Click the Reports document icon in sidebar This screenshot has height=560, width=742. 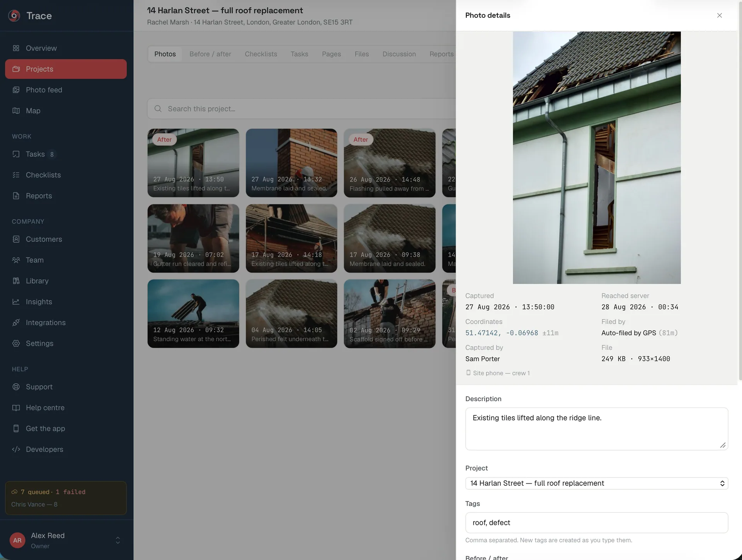click(x=16, y=196)
